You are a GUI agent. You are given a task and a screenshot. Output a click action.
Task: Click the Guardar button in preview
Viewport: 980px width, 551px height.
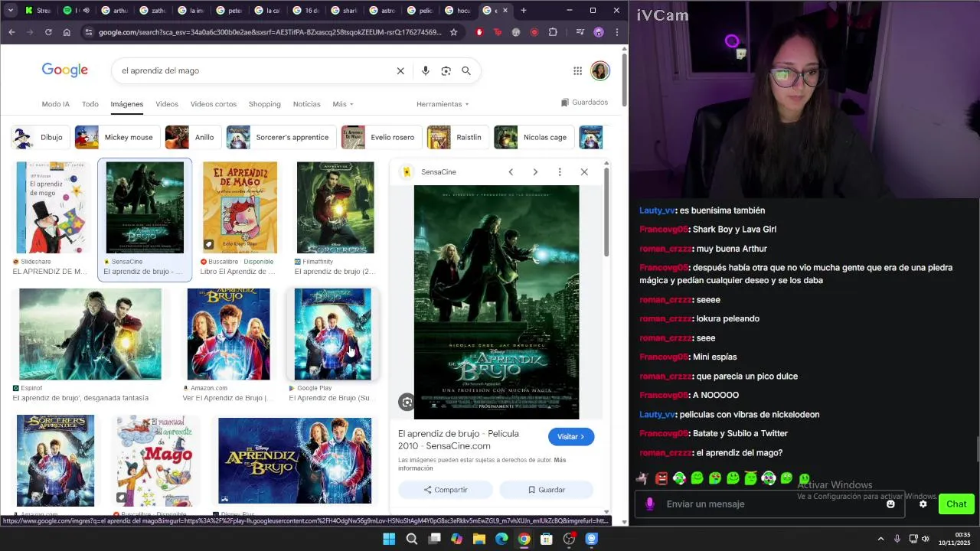tap(547, 490)
